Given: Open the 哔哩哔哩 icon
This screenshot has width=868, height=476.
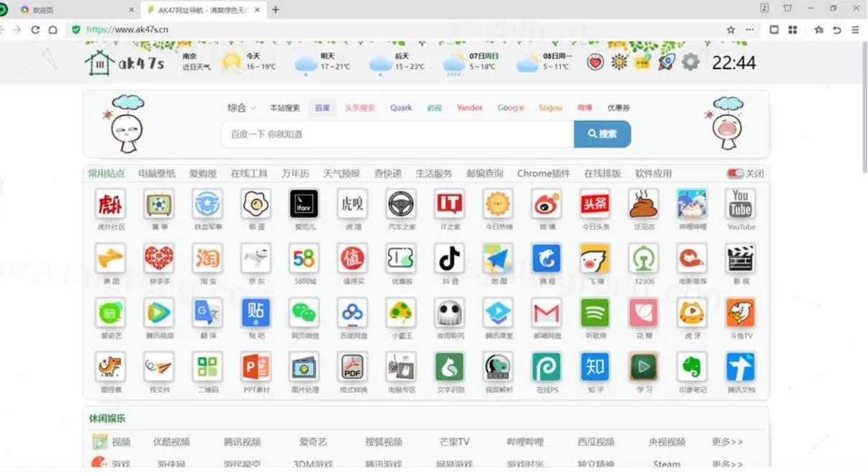Looking at the screenshot, I should coord(692,204).
